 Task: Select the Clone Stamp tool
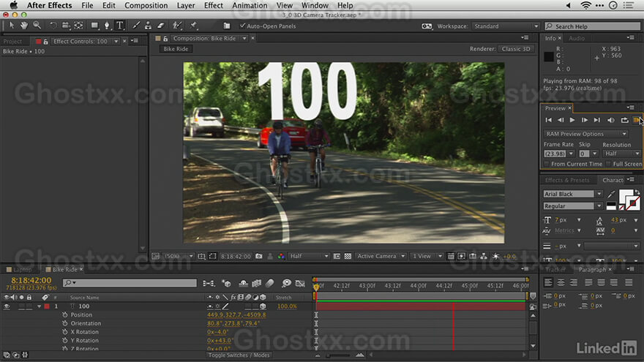coord(148,26)
